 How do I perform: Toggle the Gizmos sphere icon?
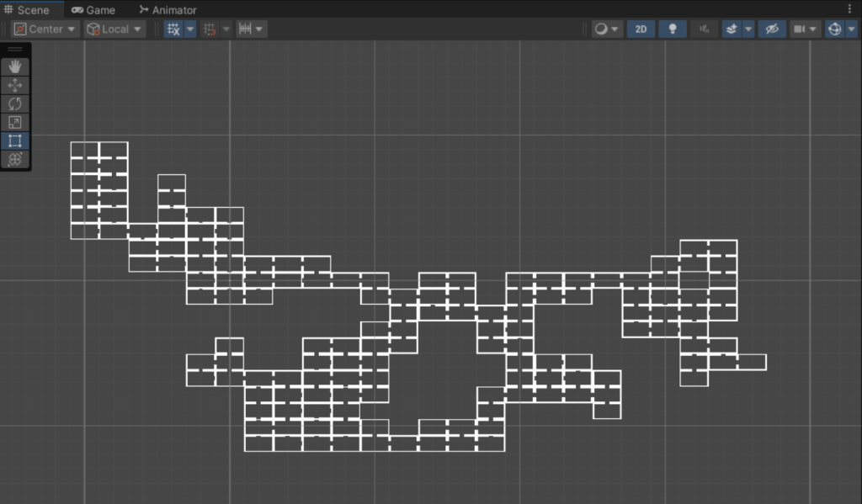pyautogui.click(x=834, y=29)
